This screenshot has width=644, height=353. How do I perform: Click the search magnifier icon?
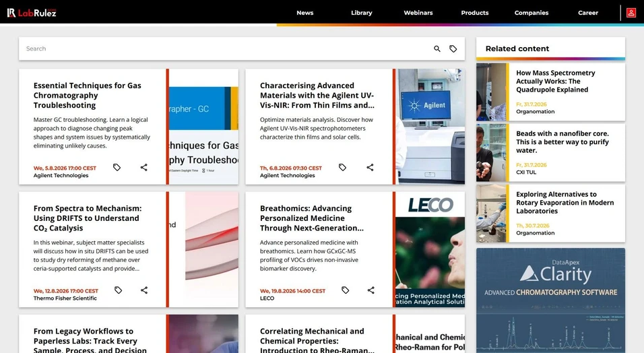[x=437, y=49]
